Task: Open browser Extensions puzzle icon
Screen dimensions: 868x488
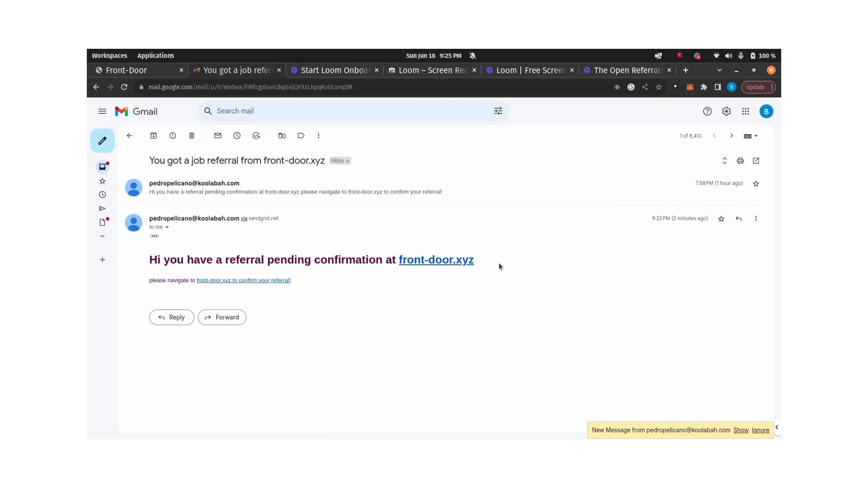Action: (704, 87)
